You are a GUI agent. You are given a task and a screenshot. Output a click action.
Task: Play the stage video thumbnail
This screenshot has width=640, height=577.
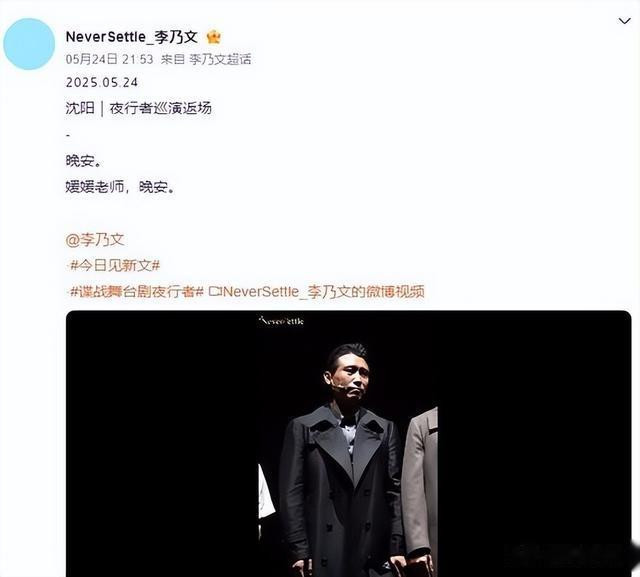pyautogui.click(x=349, y=444)
